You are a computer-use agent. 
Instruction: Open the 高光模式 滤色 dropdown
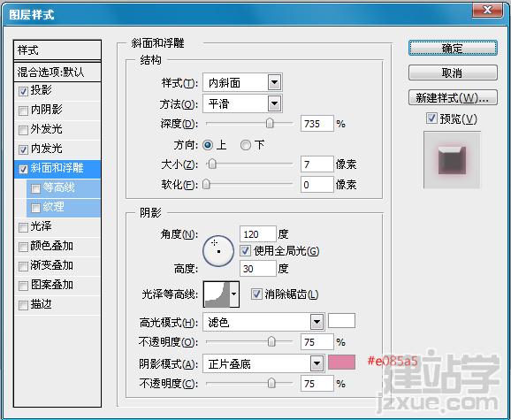(x=317, y=323)
